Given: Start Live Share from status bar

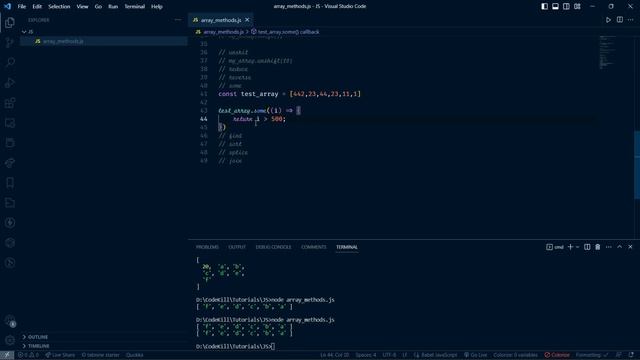Looking at the screenshot, I should coord(60,355).
